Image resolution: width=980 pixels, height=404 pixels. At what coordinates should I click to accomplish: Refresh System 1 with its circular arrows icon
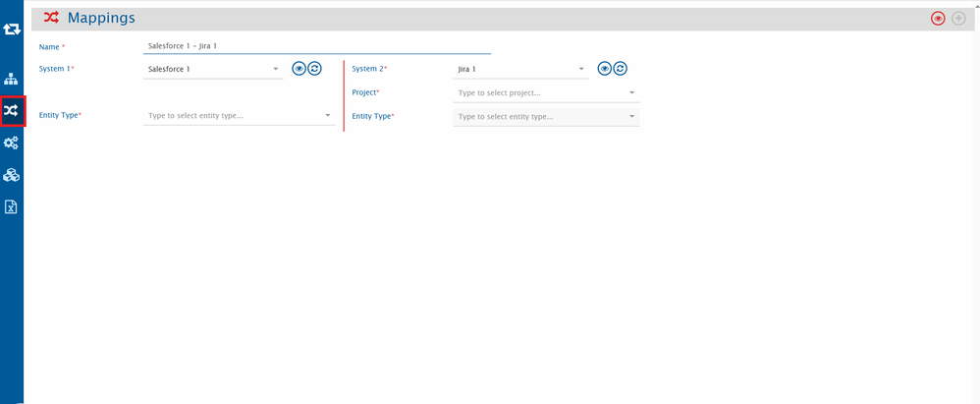click(x=314, y=69)
